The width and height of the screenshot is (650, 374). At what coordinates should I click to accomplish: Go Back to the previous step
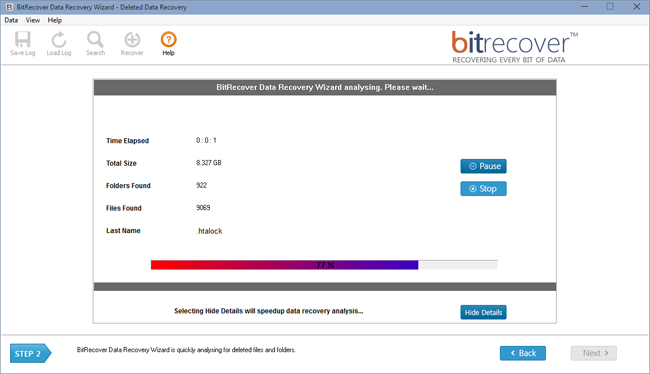[523, 353]
